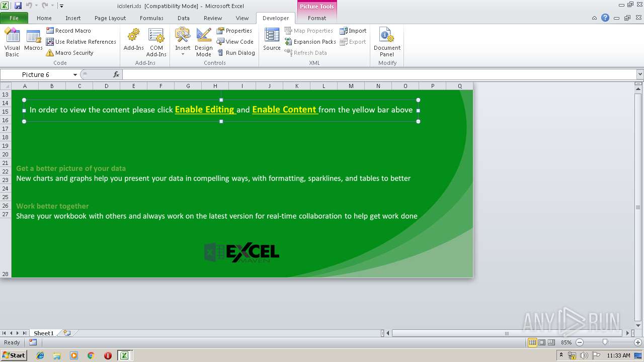This screenshot has width=644, height=362.
Task: Zoom in with plus button
Action: pos(638,342)
